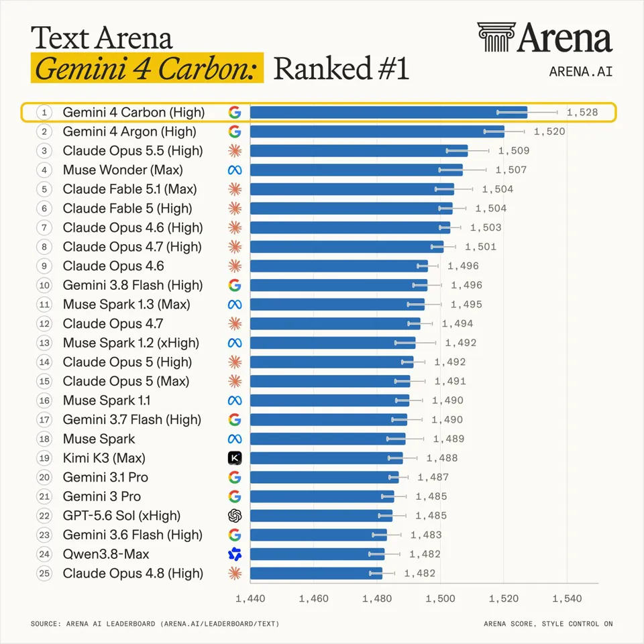Select the rank 25 circle badge
644x644 pixels.
click(44, 574)
